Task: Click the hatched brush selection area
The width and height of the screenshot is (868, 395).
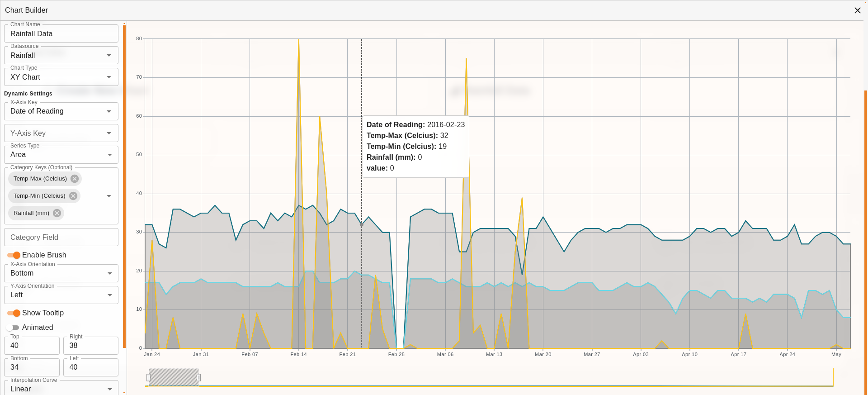Action: point(174,377)
